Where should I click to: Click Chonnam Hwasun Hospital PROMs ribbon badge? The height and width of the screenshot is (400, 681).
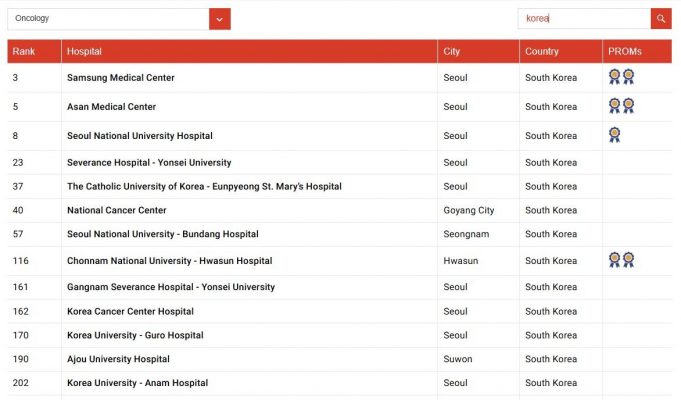click(621, 260)
